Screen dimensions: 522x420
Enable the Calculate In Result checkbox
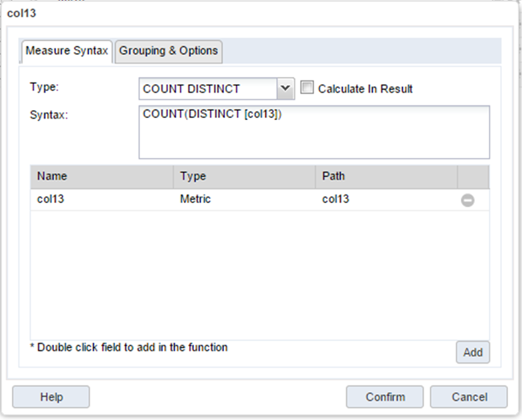coord(307,88)
